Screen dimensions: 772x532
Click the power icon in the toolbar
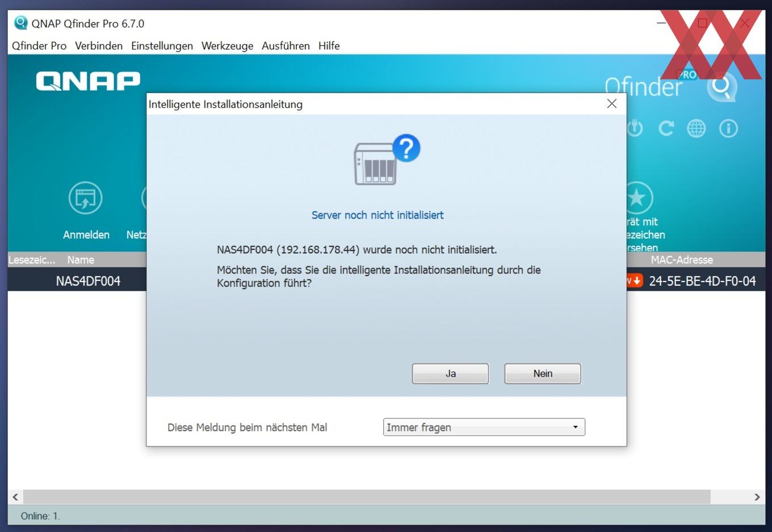[635, 128]
